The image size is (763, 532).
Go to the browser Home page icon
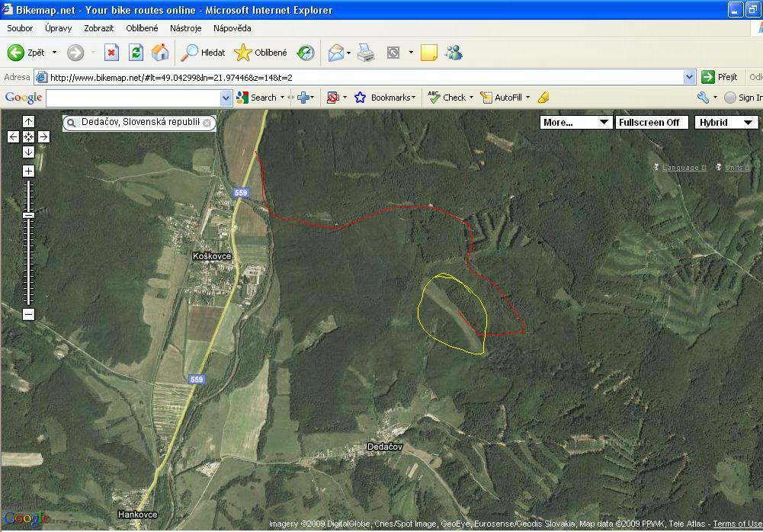coord(160,53)
